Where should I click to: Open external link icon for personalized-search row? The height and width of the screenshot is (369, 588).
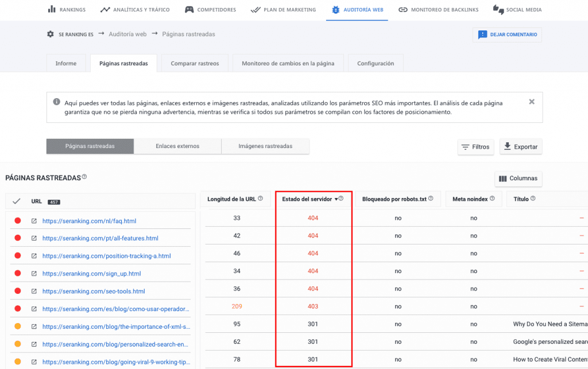34,344
